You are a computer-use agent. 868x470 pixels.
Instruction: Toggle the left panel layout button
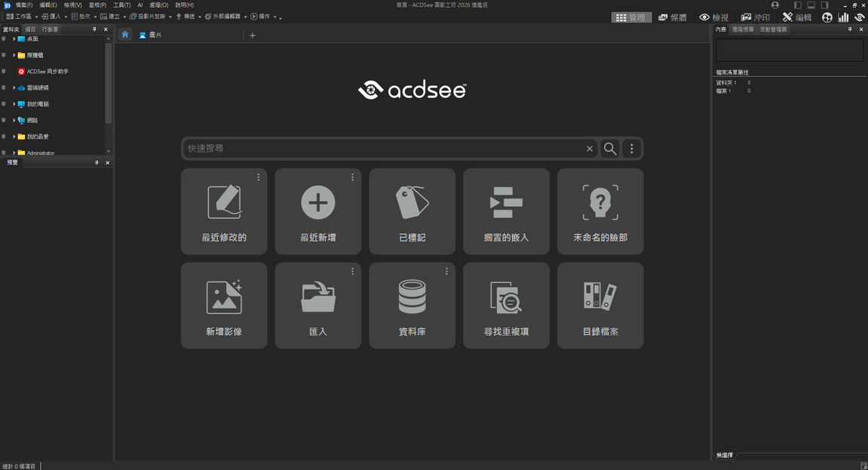pyautogui.click(x=798, y=5)
